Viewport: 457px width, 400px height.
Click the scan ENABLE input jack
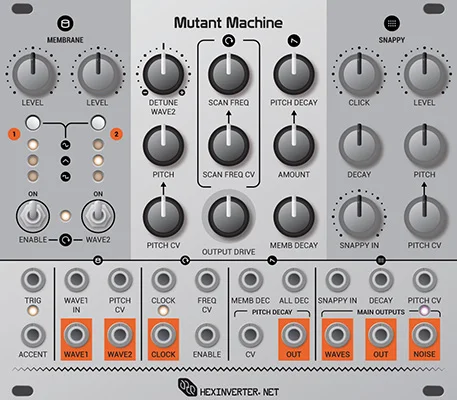click(207, 335)
